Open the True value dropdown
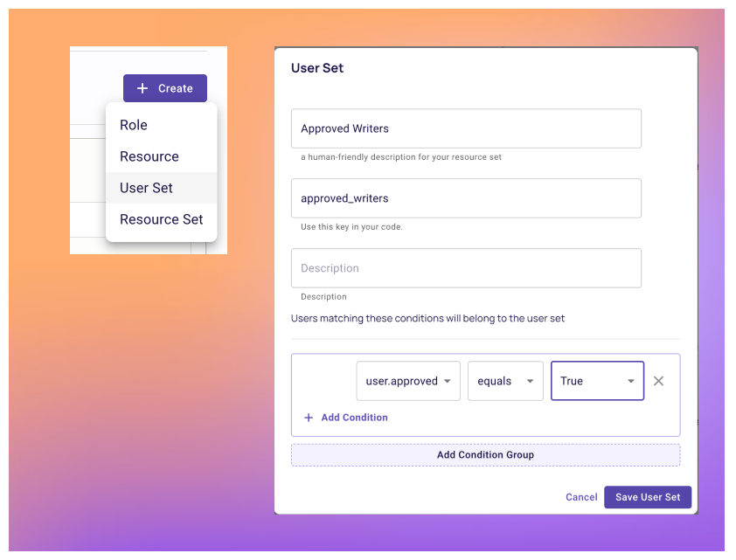This screenshot has width=736, height=560. 597,380
